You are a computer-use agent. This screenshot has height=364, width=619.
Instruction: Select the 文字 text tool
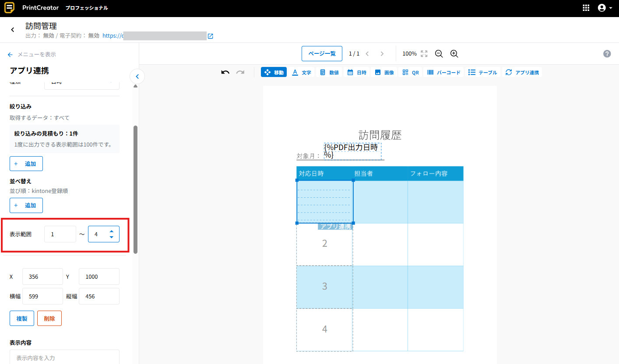302,72
